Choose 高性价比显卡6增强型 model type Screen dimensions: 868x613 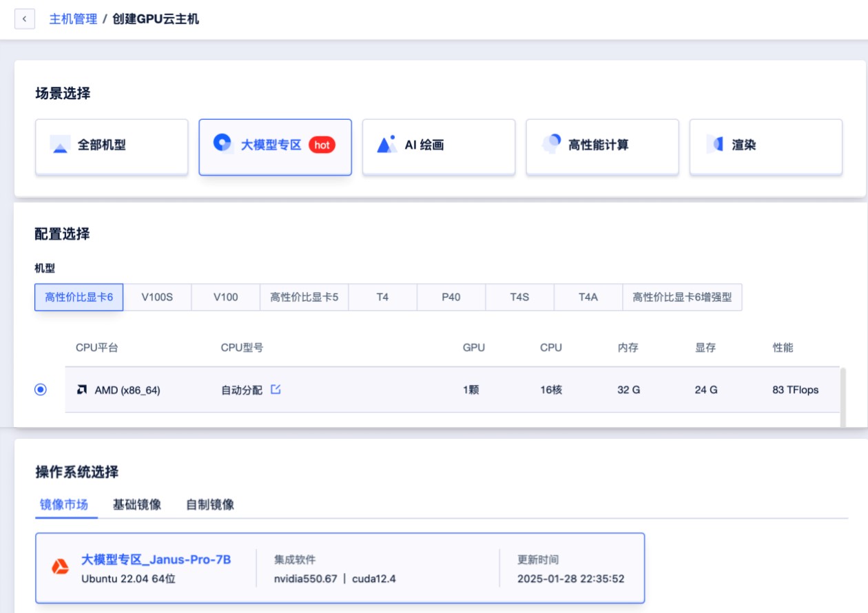tap(682, 298)
